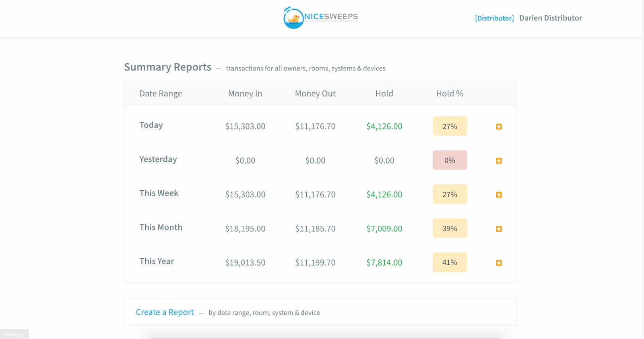This screenshot has width=644, height=339.
Task: Expand the This Week row details
Action: click(x=499, y=195)
